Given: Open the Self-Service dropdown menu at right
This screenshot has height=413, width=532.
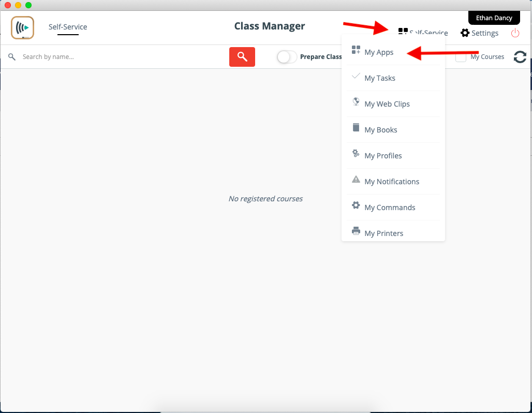Looking at the screenshot, I should [x=423, y=33].
